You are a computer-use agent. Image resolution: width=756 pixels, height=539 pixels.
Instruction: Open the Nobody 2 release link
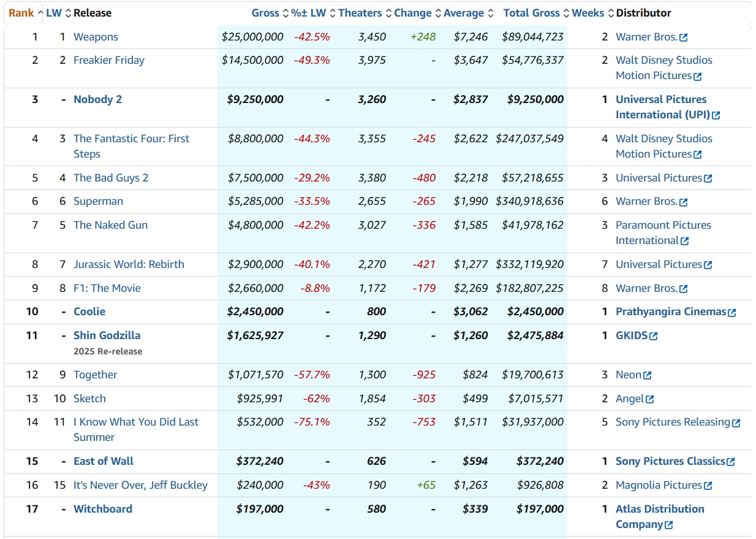pyautogui.click(x=97, y=99)
